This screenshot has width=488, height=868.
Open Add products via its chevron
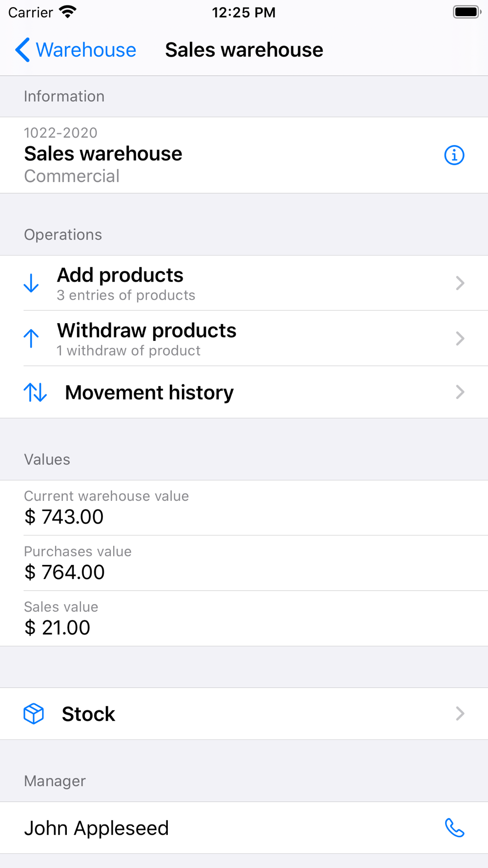pyautogui.click(x=460, y=283)
